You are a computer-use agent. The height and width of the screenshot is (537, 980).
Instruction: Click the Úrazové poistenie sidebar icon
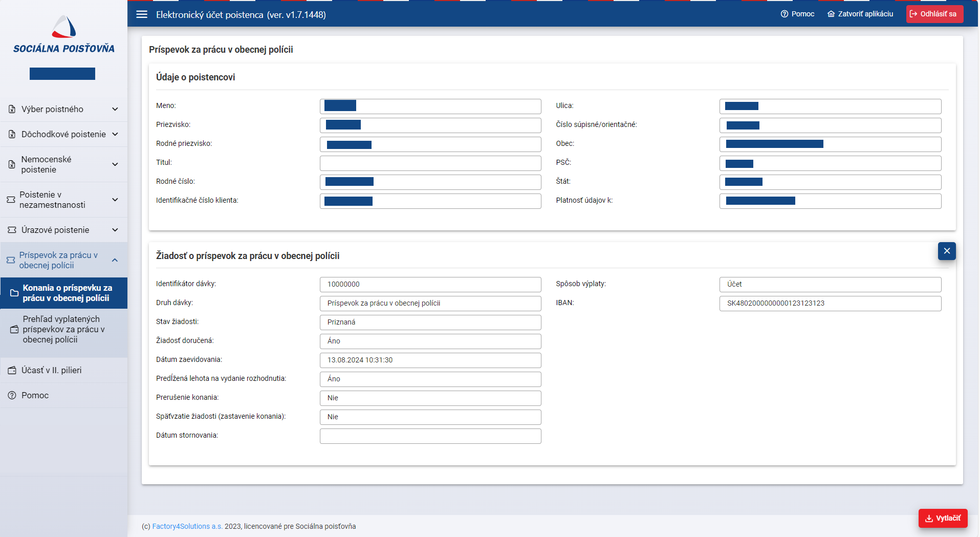(x=12, y=230)
